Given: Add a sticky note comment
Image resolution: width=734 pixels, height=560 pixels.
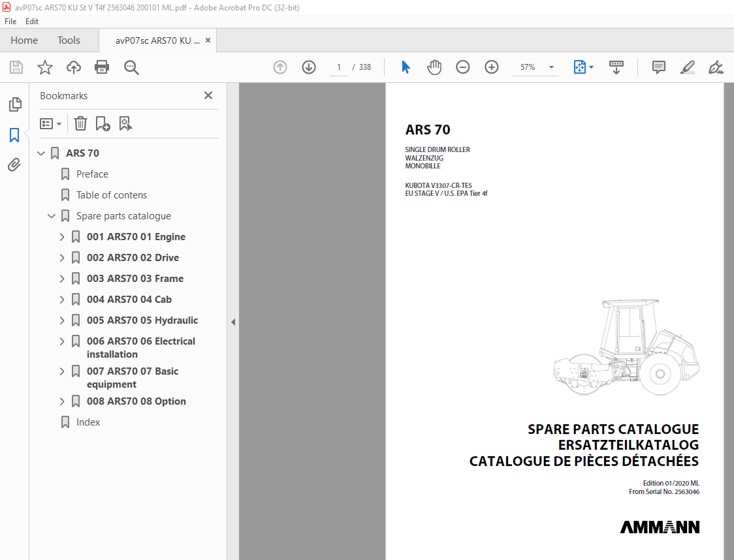Looking at the screenshot, I should click(659, 67).
